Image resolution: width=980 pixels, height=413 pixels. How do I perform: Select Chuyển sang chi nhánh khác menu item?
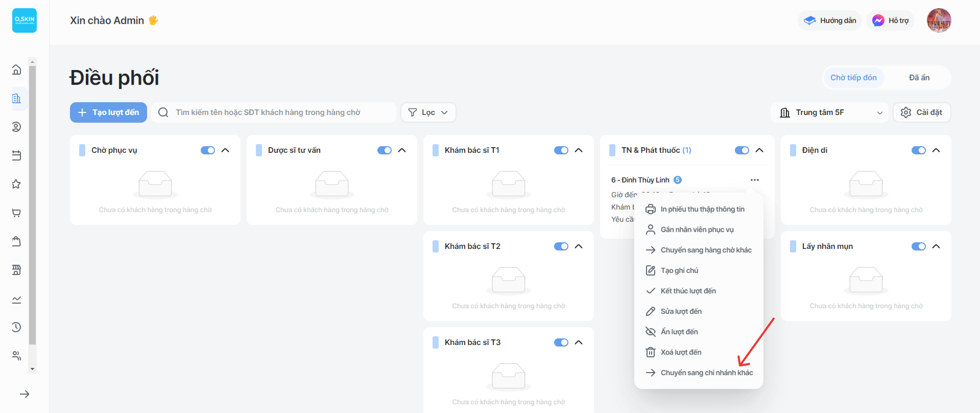pyautogui.click(x=706, y=372)
